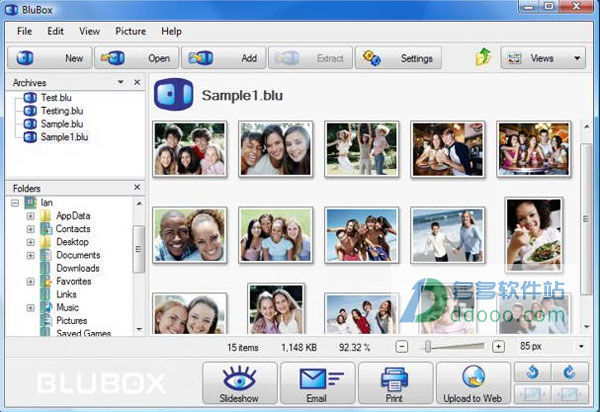Start the Slideshow with the eye icon
The image size is (600, 412).
tap(240, 383)
